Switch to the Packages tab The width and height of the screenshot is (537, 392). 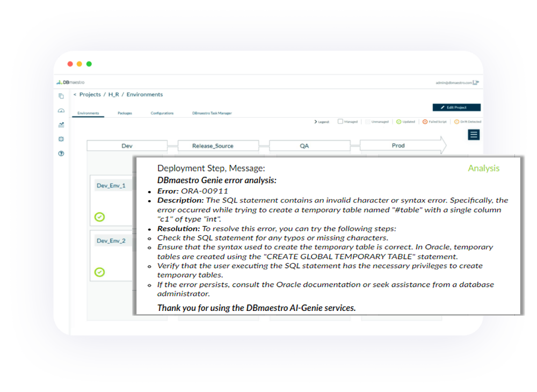(125, 113)
